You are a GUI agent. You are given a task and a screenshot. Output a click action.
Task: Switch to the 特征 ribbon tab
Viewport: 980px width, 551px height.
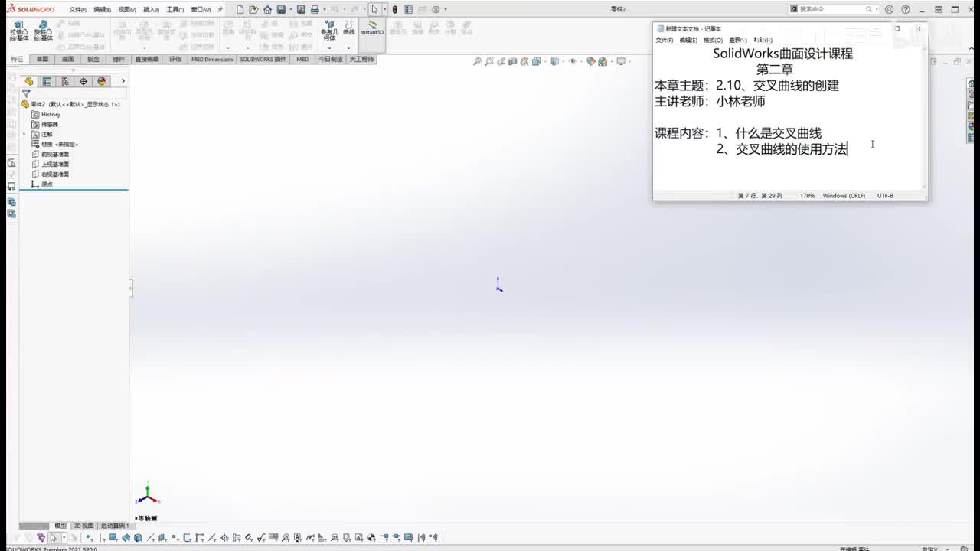pyautogui.click(x=17, y=59)
